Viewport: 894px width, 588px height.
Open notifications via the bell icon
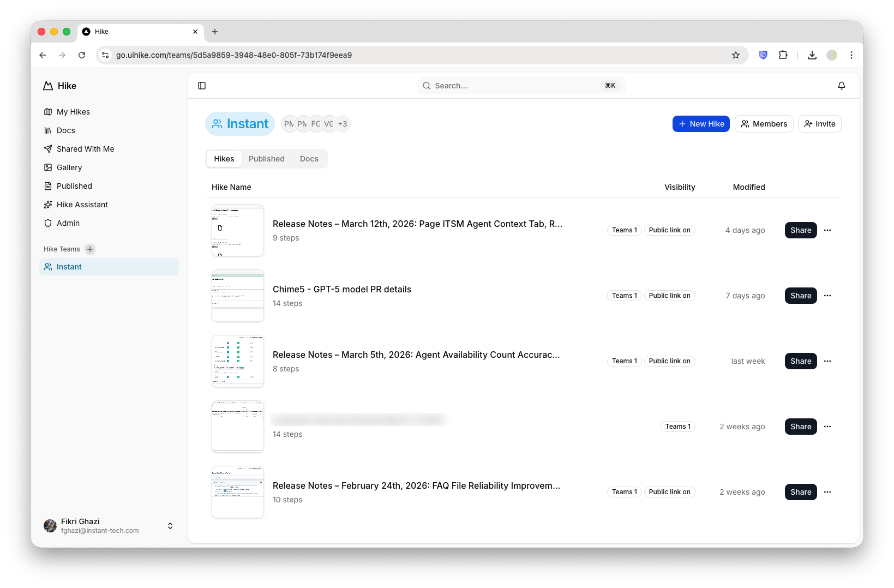841,85
